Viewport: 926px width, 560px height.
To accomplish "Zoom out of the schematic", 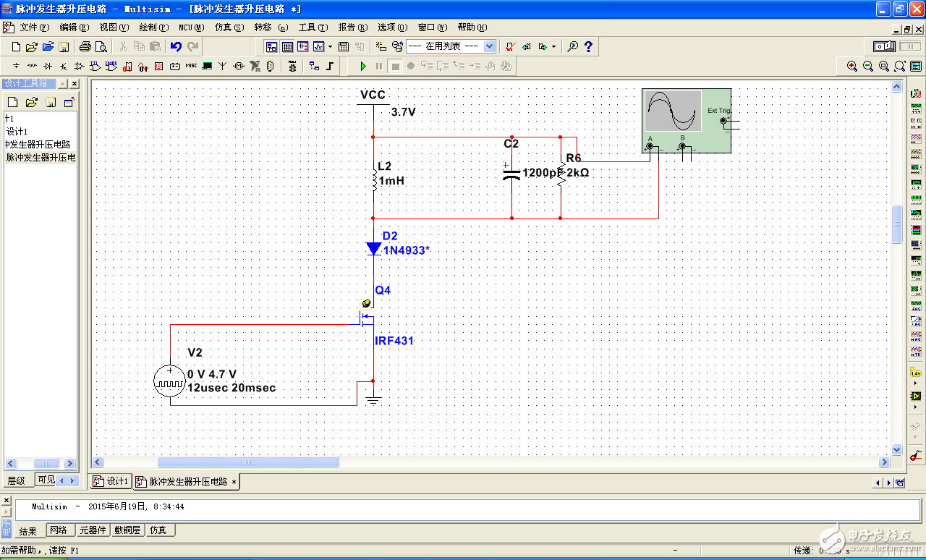I will (868, 66).
